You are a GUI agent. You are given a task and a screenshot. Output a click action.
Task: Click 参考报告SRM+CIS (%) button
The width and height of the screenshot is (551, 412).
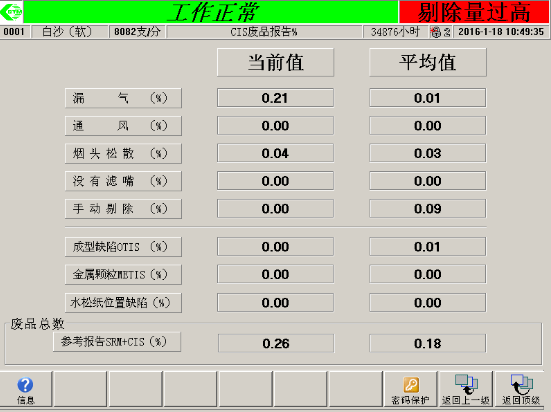(x=117, y=342)
